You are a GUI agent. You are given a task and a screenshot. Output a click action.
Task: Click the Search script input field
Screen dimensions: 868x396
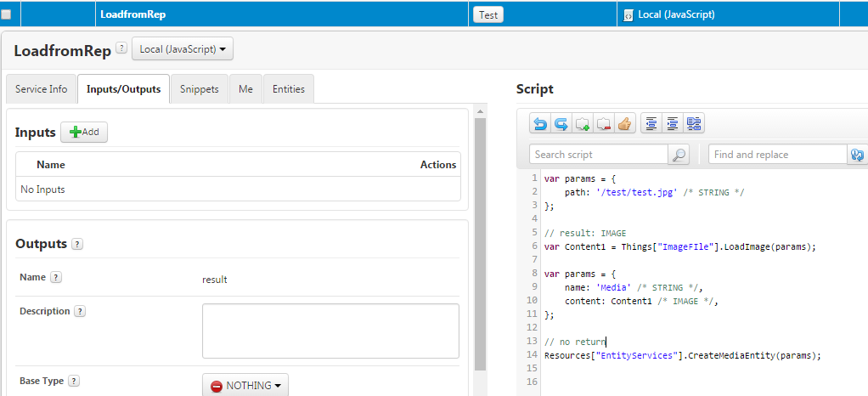(x=599, y=155)
